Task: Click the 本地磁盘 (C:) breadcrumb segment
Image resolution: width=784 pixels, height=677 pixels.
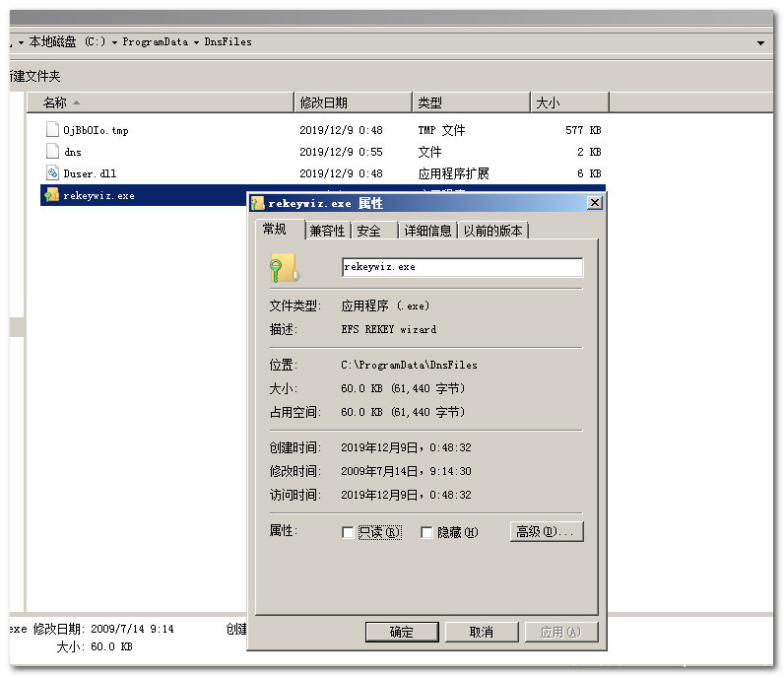Action: [67, 42]
